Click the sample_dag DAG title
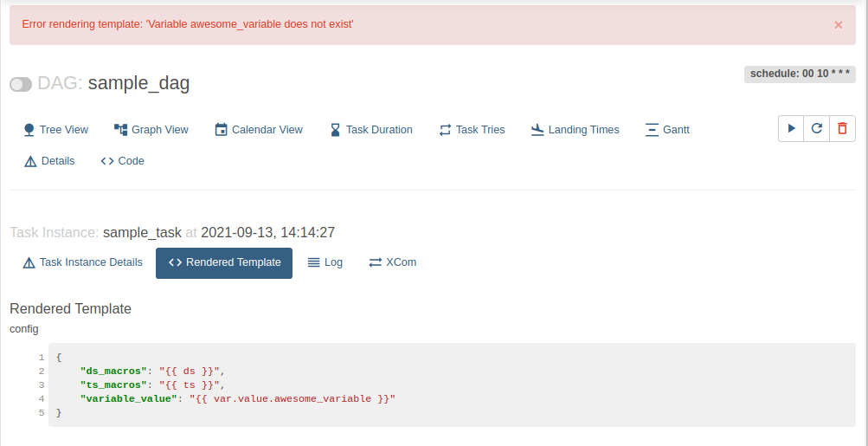Viewport: 868px width, 446px height. point(139,83)
